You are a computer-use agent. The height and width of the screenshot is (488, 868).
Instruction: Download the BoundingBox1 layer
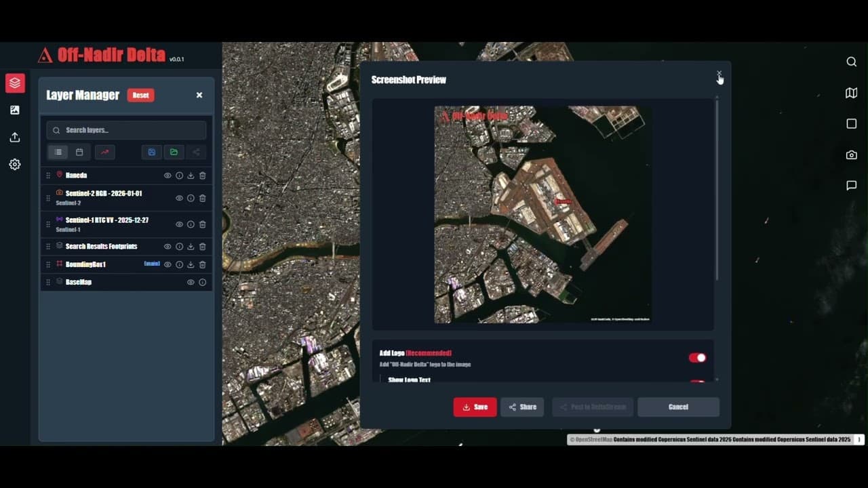pyautogui.click(x=191, y=264)
